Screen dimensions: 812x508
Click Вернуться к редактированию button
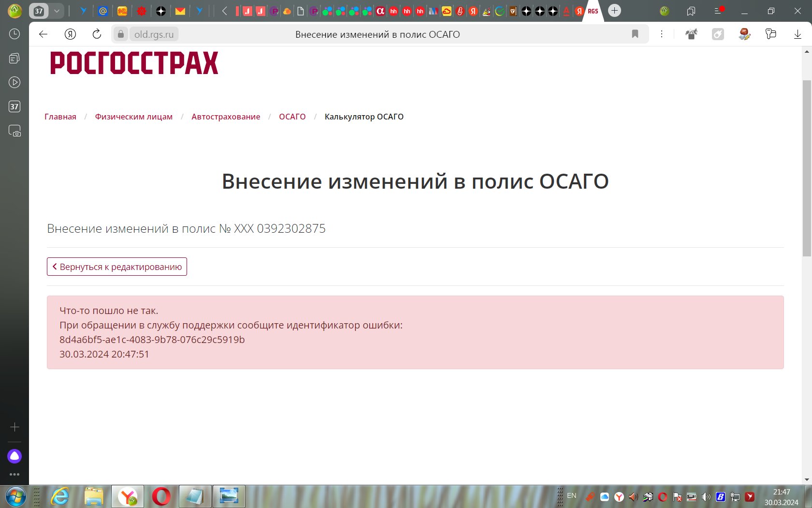[117, 267]
